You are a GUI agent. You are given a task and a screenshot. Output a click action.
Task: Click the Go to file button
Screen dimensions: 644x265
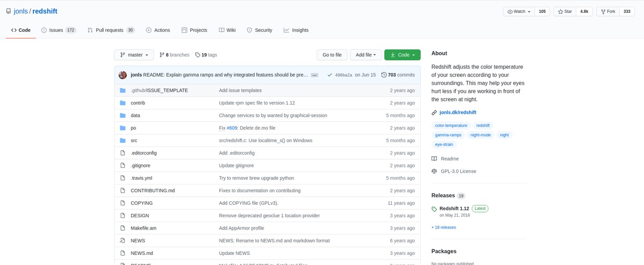pyautogui.click(x=332, y=55)
